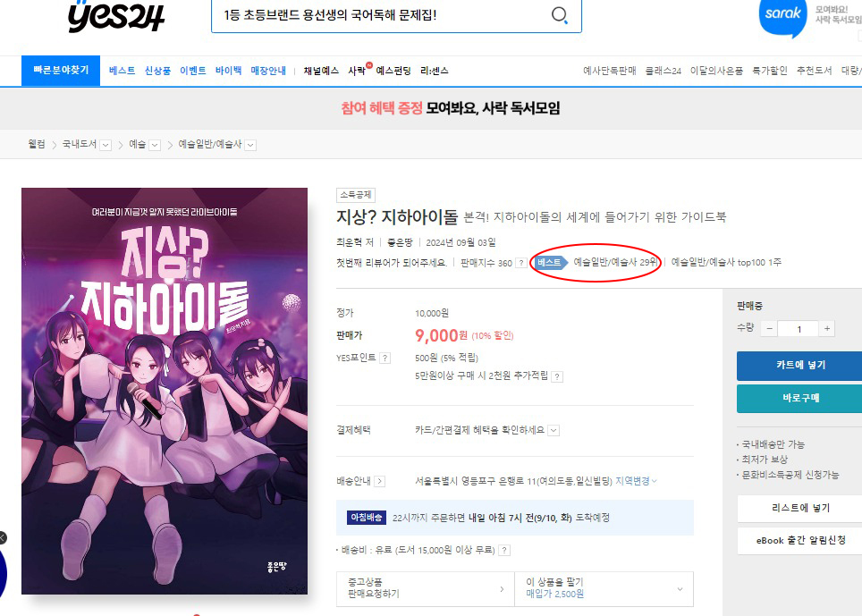This screenshot has width=862, height=616.
Task: Expand 카드/간편결제 혜택 dropdown
Action: (x=554, y=430)
